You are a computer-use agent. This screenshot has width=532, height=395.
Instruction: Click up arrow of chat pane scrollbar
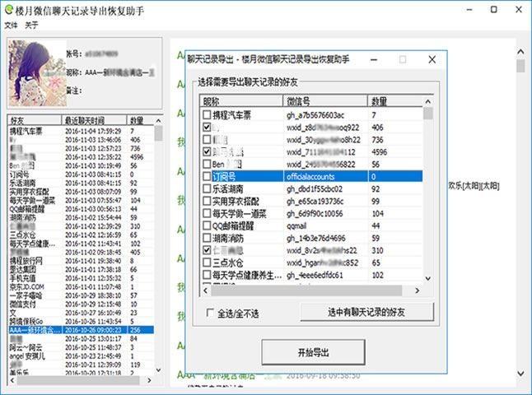point(520,52)
